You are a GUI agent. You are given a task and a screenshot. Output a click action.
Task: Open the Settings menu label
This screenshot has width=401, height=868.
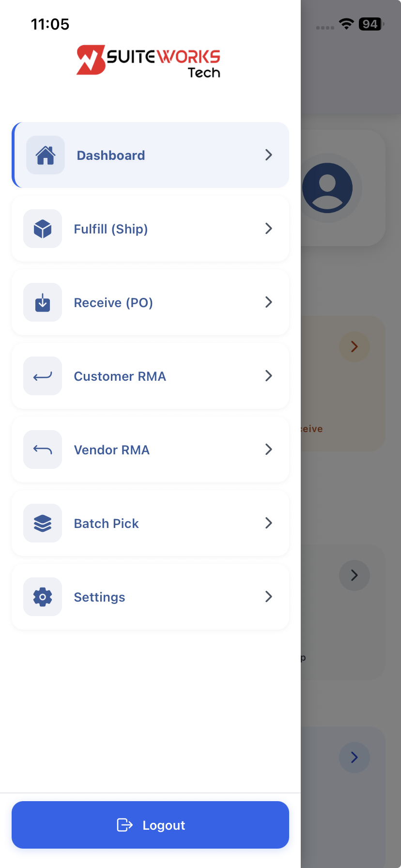click(99, 597)
